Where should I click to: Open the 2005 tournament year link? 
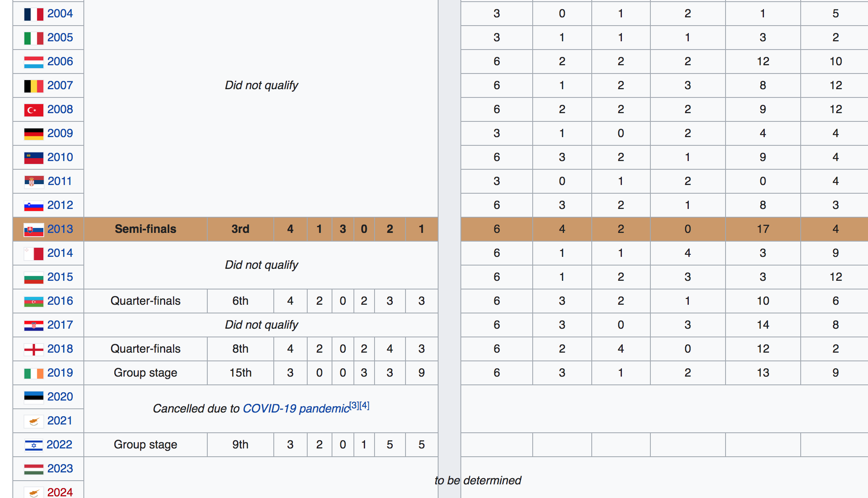point(60,38)
